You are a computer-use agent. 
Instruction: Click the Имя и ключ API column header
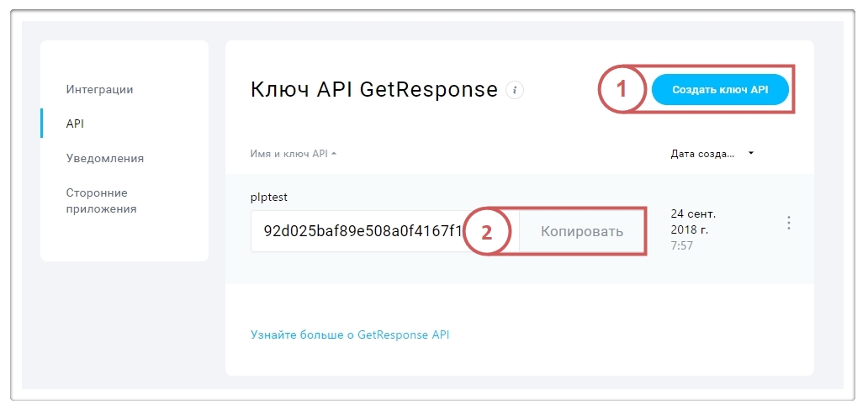click(x=288, y=154)
